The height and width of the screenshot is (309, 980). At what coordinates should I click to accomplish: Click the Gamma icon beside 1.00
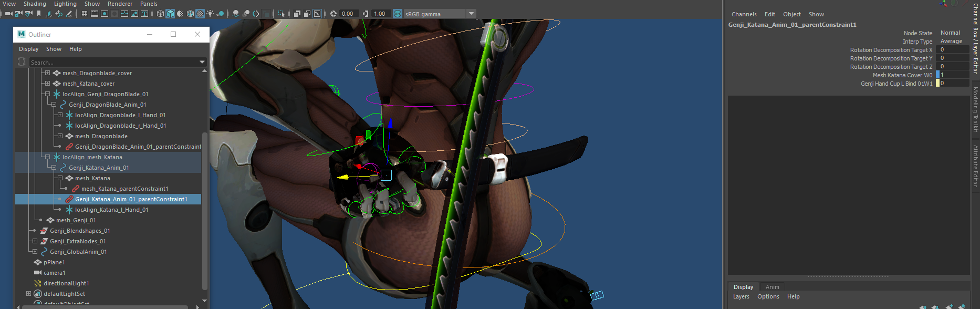pos(366,14)
